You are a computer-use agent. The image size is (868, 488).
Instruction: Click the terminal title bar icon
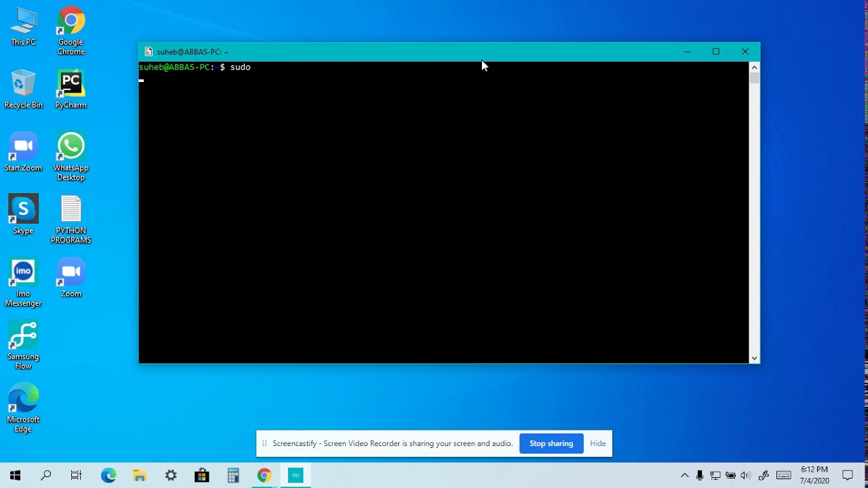tap(149, 52)
